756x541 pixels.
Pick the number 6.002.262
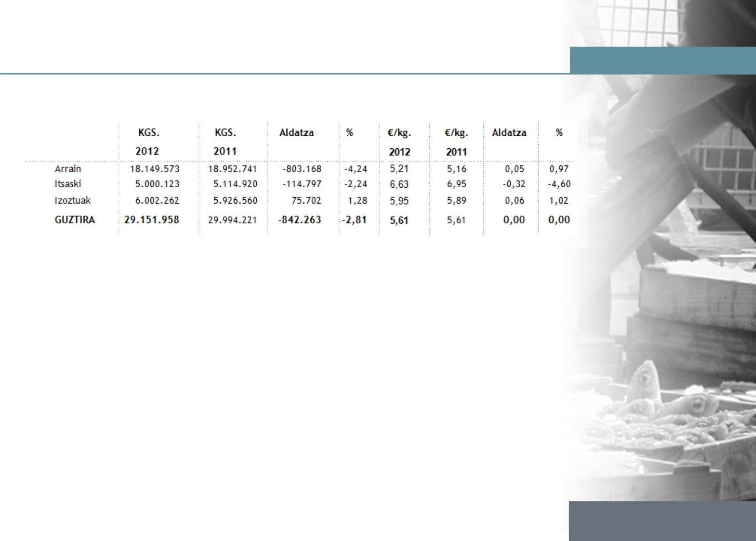click(157, 200)
